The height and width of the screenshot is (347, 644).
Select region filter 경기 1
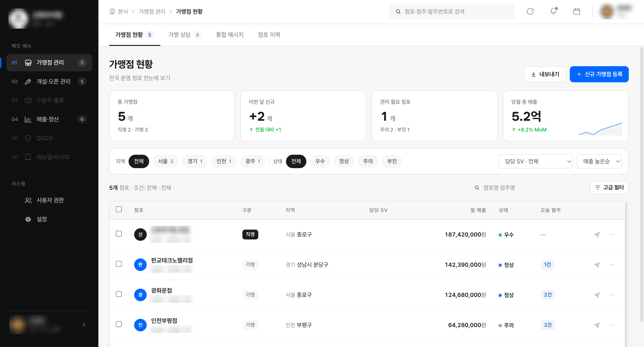tap(195, 161)
